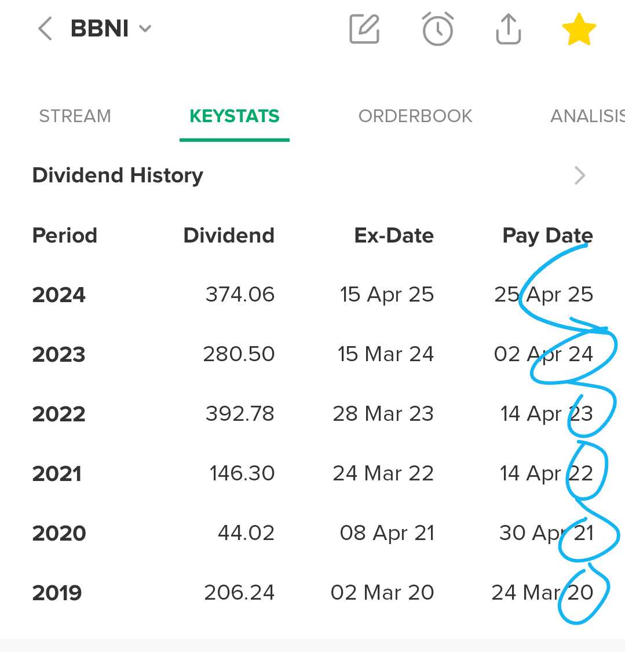The width and height of the screenshot is (625, 672).
Task: Toggle the yellow star watchlist favorite
Action: (579, 30)
